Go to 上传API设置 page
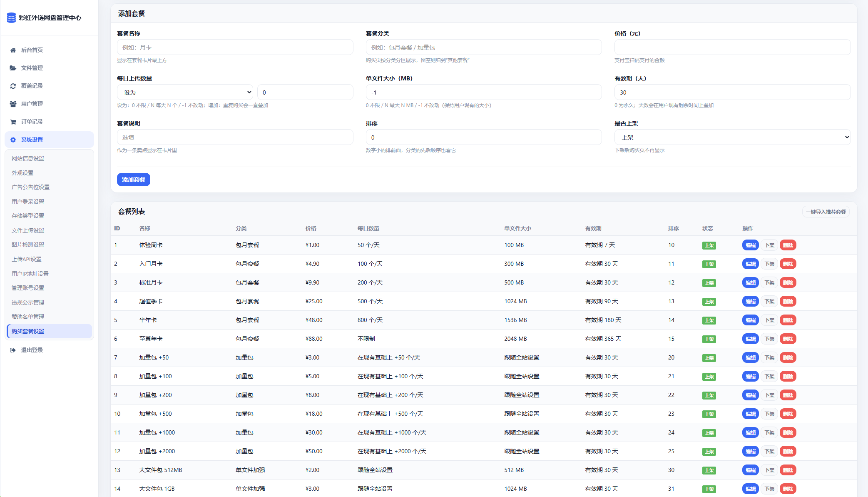Image resolution: width=868 pixels, height=497 pixels. tap(27, 259)
